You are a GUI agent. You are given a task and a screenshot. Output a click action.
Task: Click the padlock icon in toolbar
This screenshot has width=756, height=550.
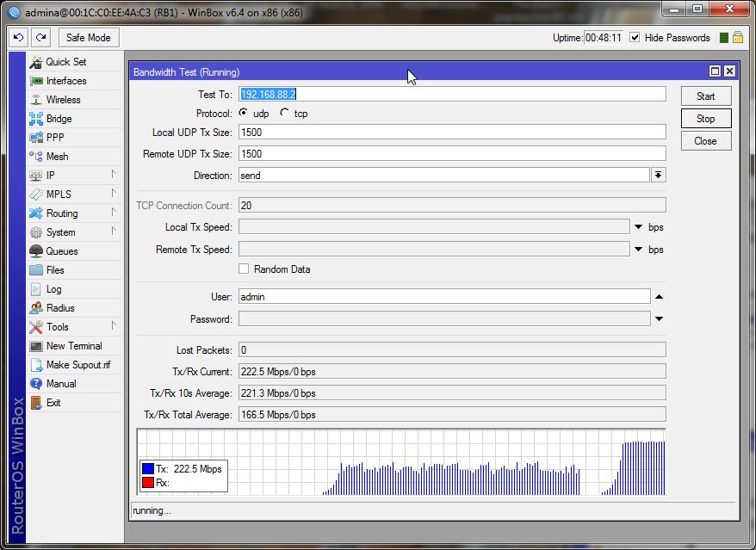coord(738,38)
